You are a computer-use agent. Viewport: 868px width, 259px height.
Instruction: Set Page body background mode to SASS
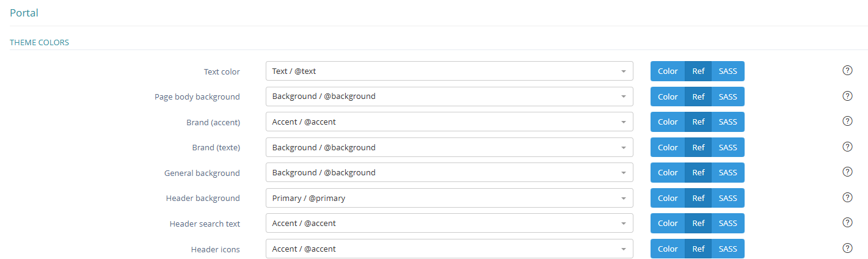728,97
